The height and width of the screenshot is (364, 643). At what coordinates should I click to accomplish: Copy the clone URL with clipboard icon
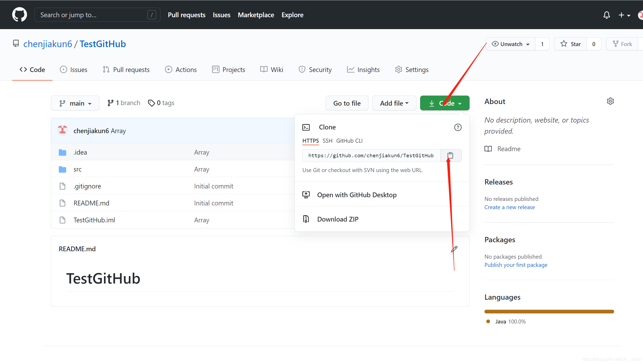point(450,155)
